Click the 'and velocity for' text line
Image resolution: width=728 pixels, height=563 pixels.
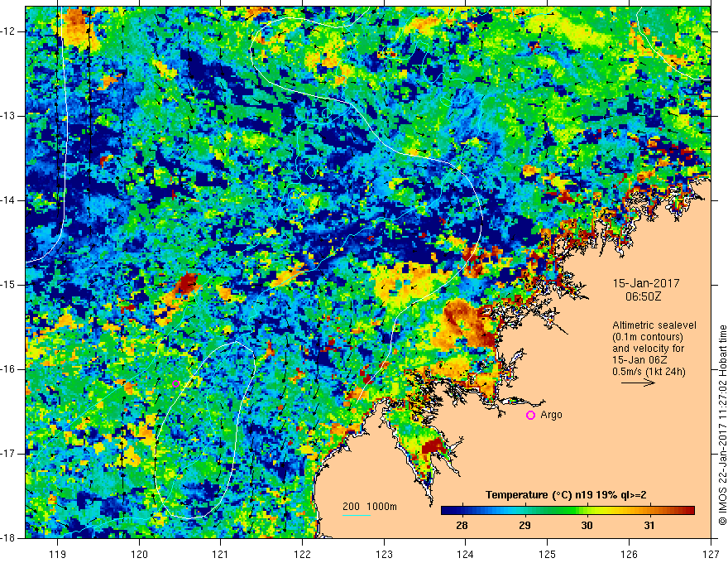click(x=648, y=349)
